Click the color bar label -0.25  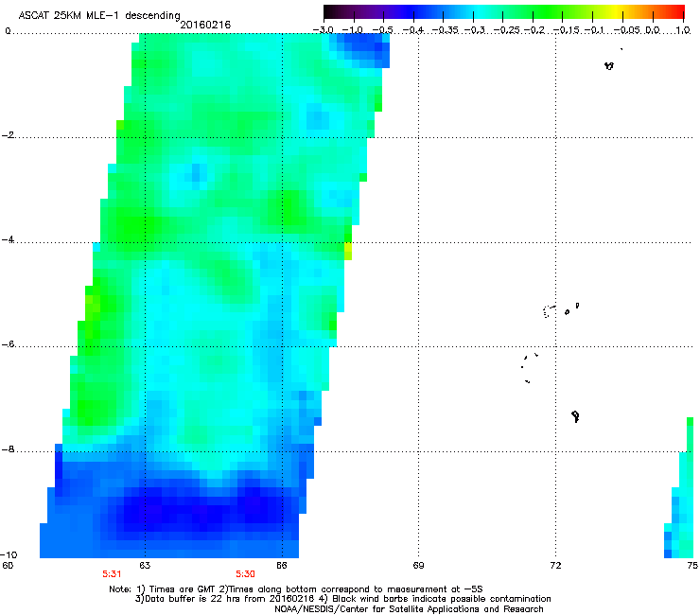507,30
